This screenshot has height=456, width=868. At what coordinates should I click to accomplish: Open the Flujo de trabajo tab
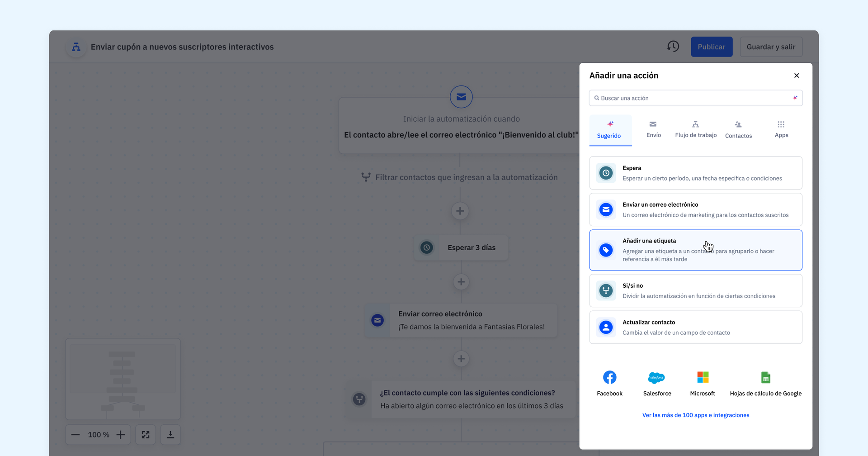tap(695, 129)
